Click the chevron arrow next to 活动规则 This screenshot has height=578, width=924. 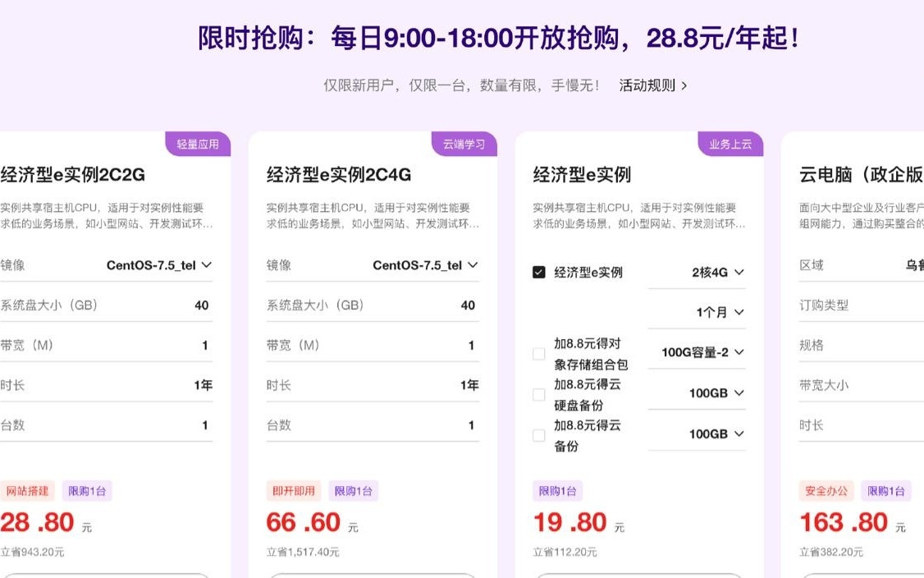684,86
